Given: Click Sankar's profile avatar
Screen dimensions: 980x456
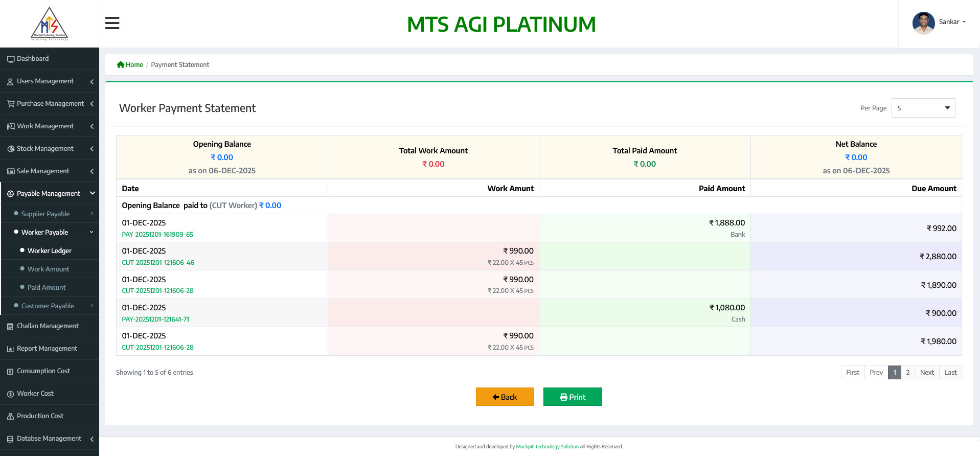Looking at the screenshot, I should (x=923, y=23).
